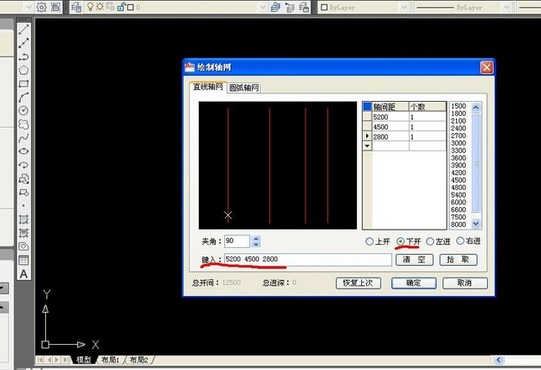This screenshot has width=541, height=370.
Task: Click the 键入 input field
Action: (x=308, y=260)
